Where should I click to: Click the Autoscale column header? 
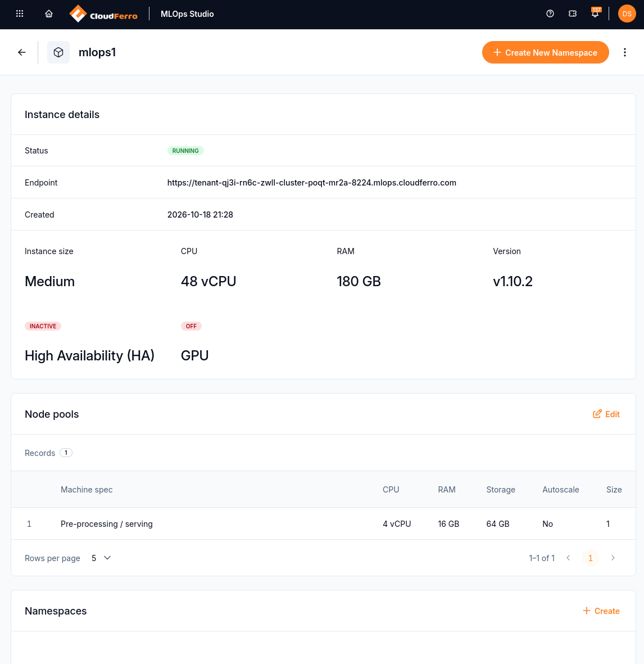(x=561, y=490)
